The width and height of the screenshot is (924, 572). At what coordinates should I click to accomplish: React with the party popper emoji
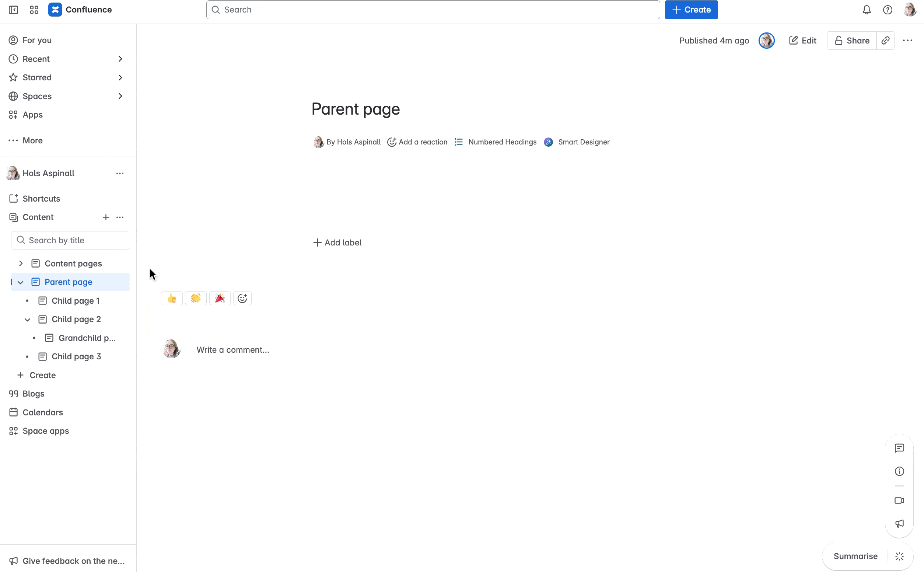pyautogui.click(x=220, y=299)
